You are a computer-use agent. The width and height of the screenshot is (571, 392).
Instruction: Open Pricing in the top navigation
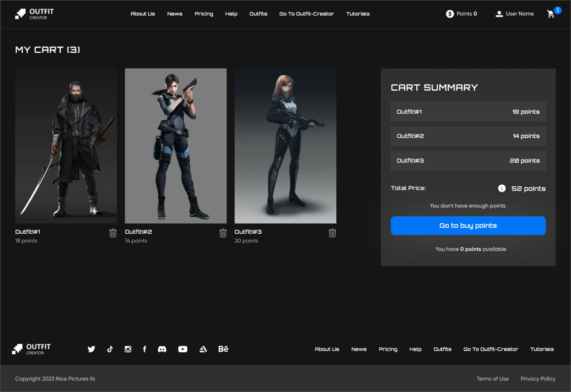204,14
